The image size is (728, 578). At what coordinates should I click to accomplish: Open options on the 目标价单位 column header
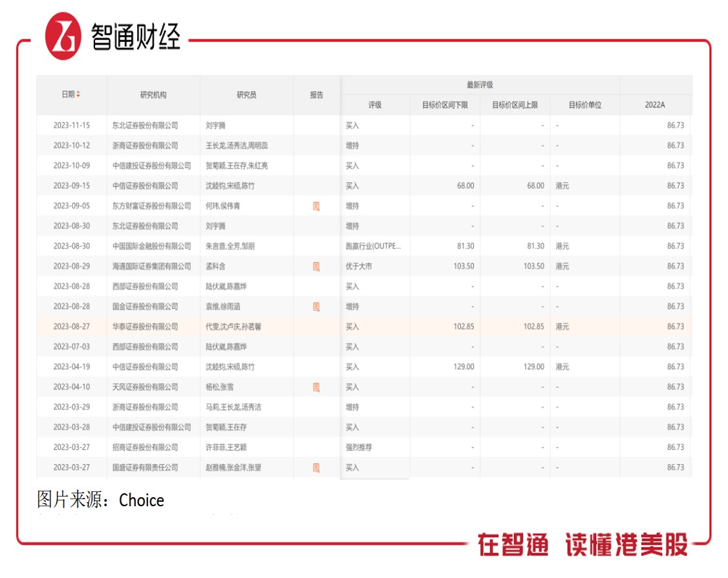click(584, 105)
